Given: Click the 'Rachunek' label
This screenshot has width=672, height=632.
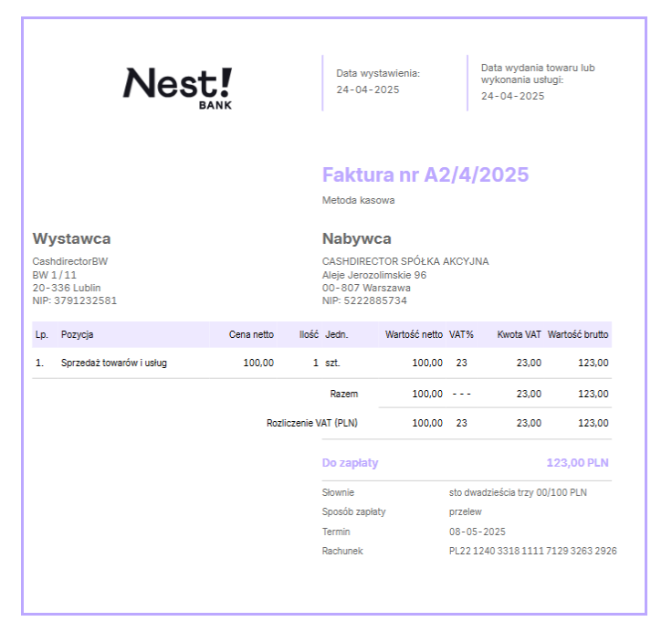Looking at the screenshot, I should pyautogui.click(x=342, y=551).
